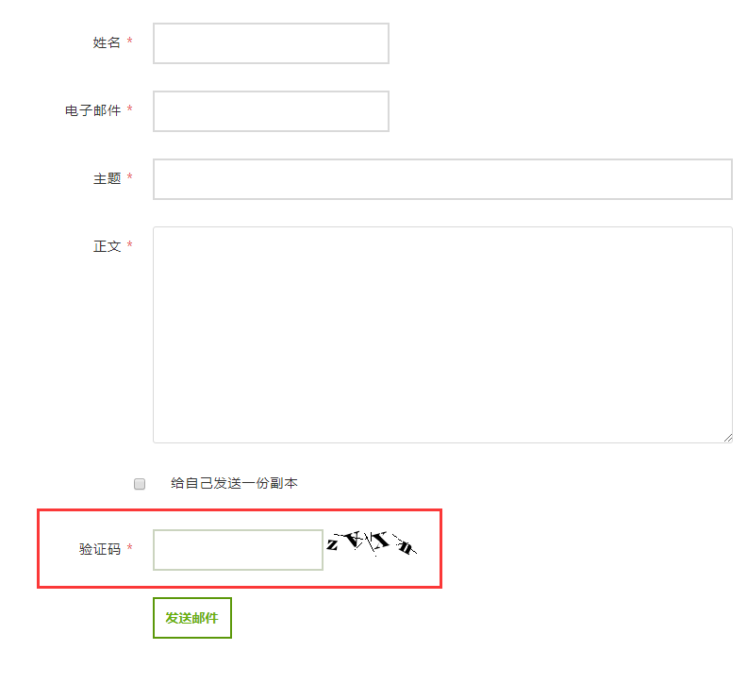The height and width of the screenshot is (700, 747).
Task: Select the 主题 field label
Action: tap(107, 178)
